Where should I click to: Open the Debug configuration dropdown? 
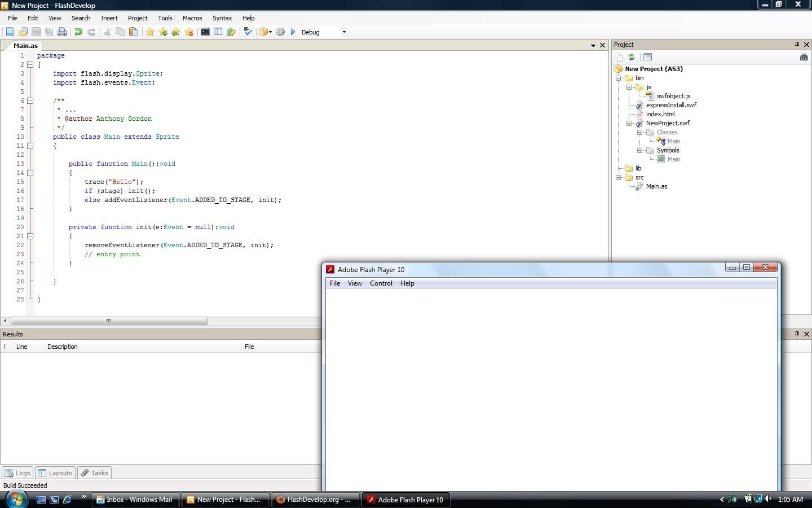tap(344, 32)
